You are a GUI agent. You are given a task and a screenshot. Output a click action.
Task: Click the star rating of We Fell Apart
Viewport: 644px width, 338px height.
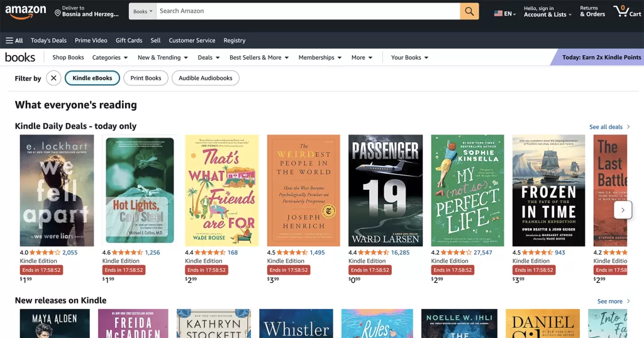(x=45, y=253)
